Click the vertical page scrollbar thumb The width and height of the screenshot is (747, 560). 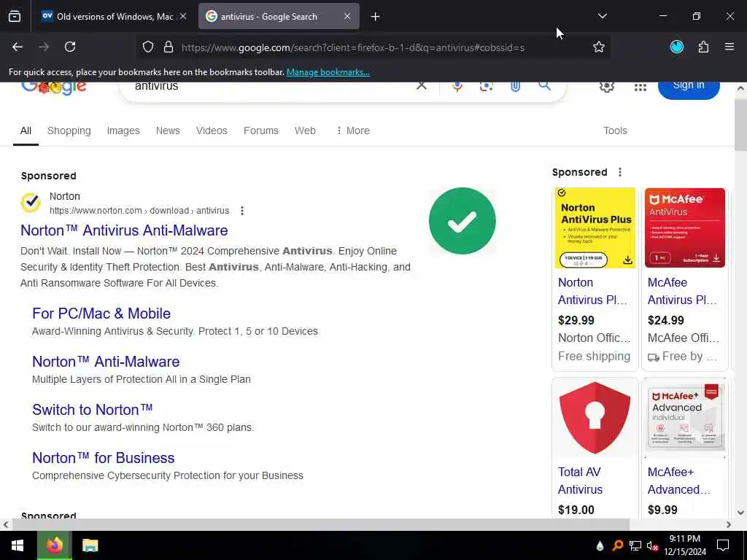click(740, 125)
